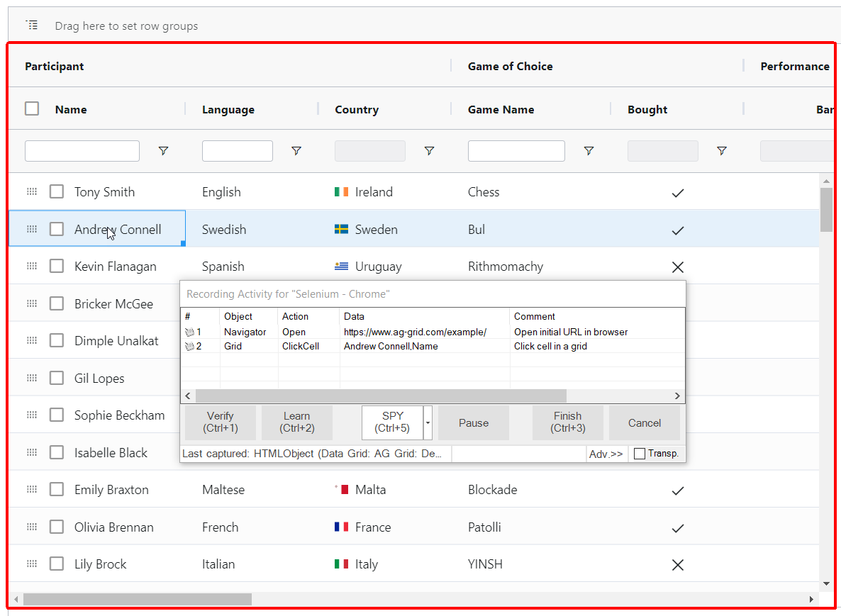841x616 pixels.
Task: Grab the drag handle on Emily Braxton's row
Action: (x=31, y=489)
